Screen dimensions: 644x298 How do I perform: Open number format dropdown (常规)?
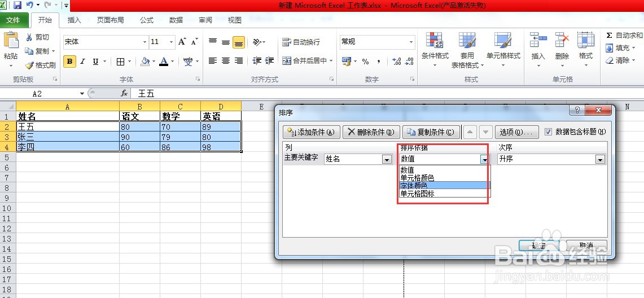point(411,42)
